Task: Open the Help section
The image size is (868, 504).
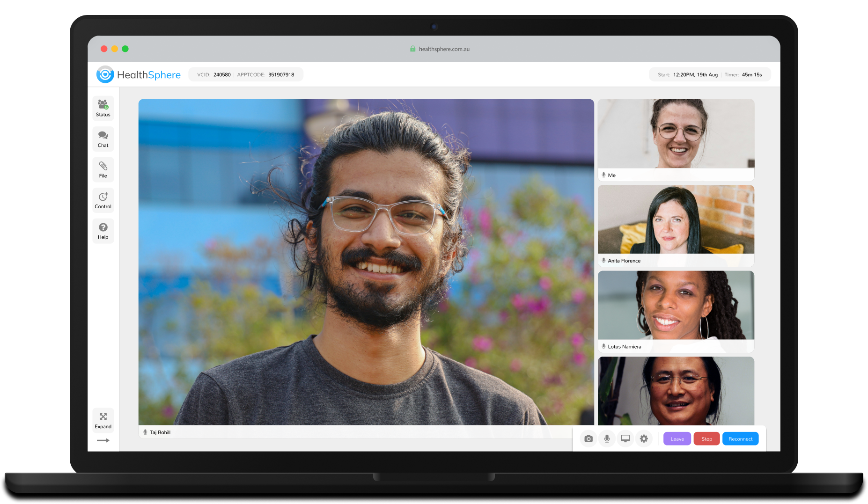Action: tap(103, 231)
